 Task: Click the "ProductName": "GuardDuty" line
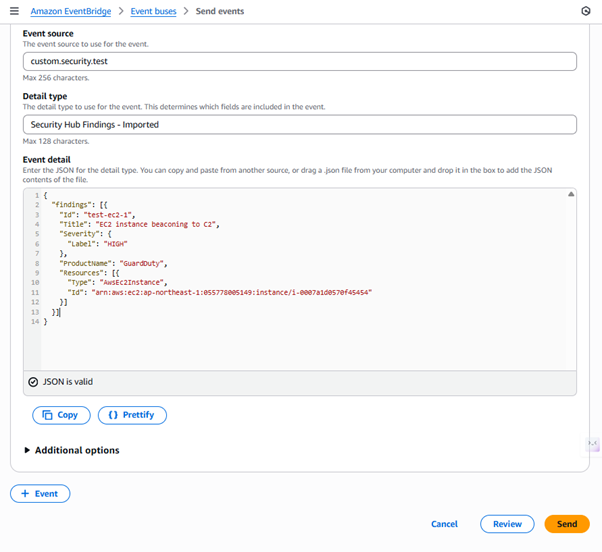tap(113, 263)
